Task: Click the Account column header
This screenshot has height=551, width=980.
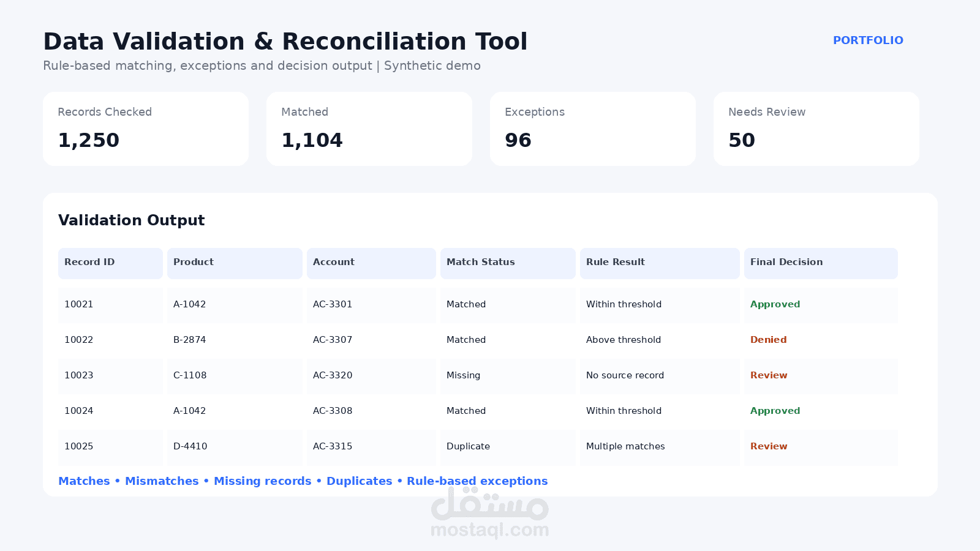Action: [x=371, y=263]
